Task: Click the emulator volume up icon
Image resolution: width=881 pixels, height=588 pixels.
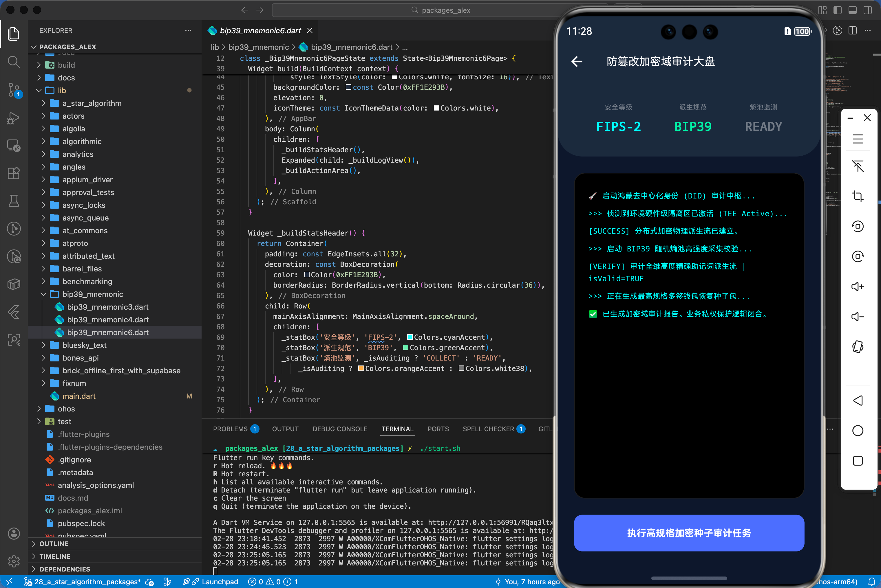Action: point(857,287)
